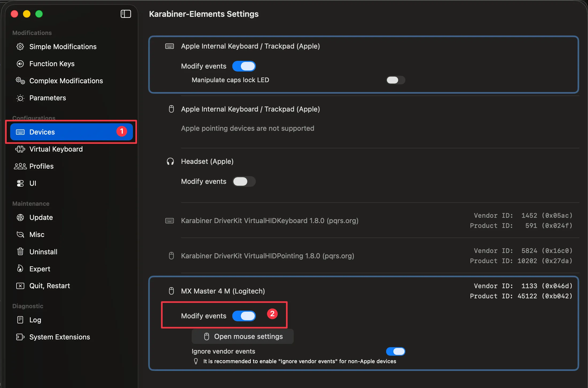The image size is (588, 388).
Task: Open the Parameters section
Action: click(47, 98)
